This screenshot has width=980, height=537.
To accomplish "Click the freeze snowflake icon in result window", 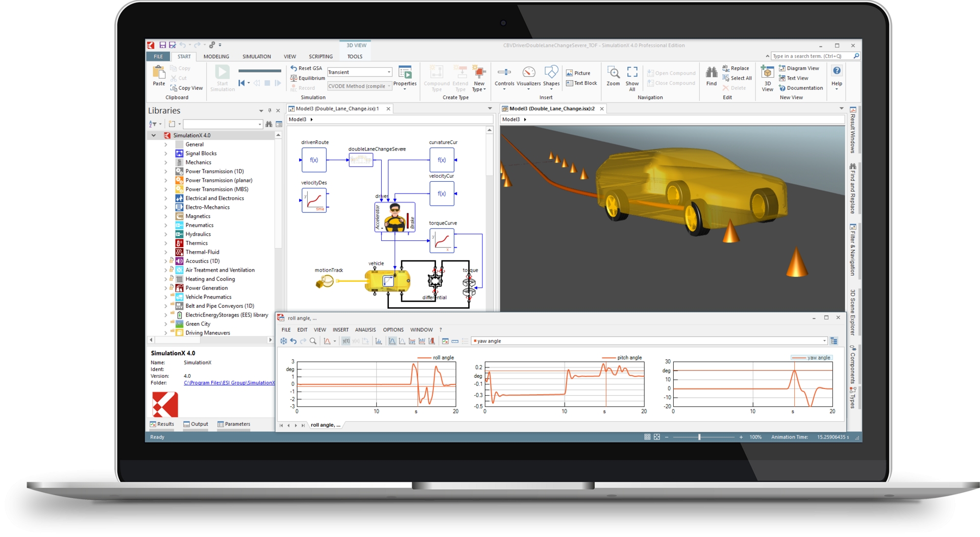I will (283, 341).
